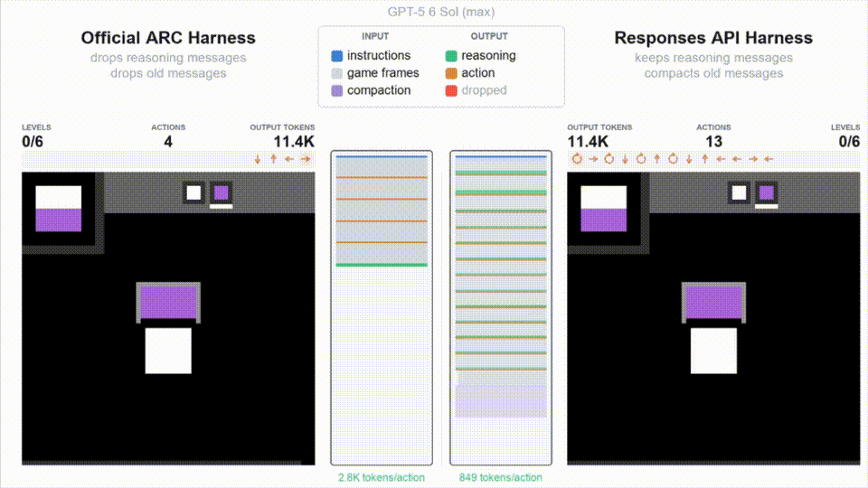Click the "849 tokens/action" label
The image size is (868, 488).
[x=500, y=477]
